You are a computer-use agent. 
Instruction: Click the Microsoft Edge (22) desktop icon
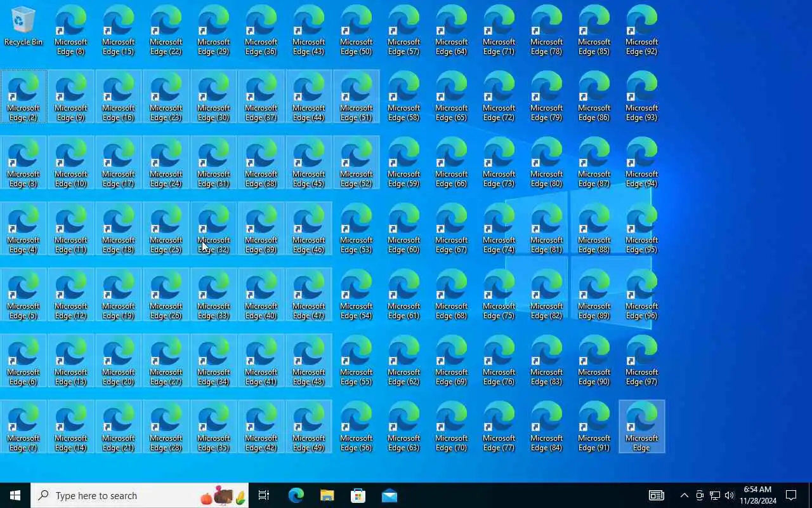[166, 30]
